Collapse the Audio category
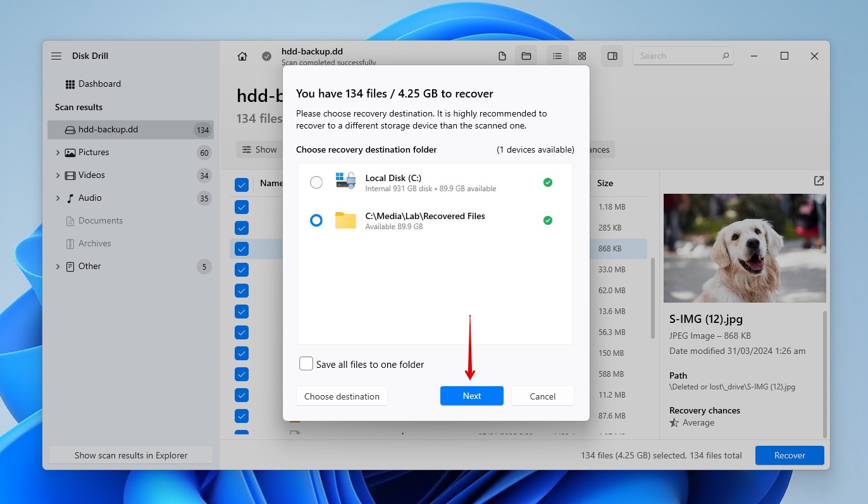This screenshot has height=504, width=868. [58, 198]
